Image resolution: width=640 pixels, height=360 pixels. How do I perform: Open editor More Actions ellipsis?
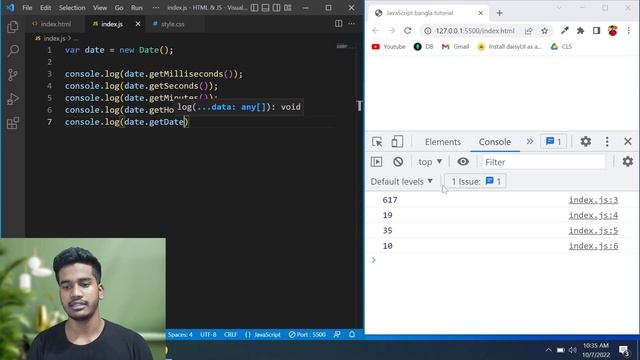point(351,24)
